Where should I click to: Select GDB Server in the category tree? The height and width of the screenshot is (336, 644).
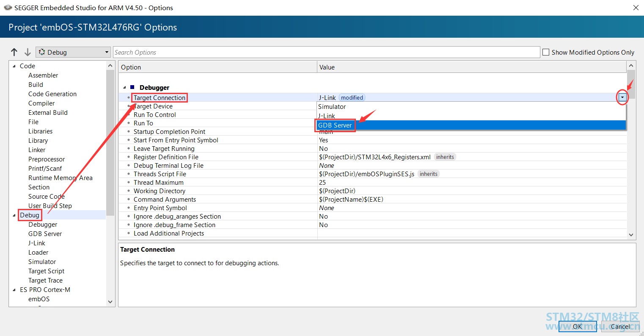pyautogui.click(x=45, y=234)
